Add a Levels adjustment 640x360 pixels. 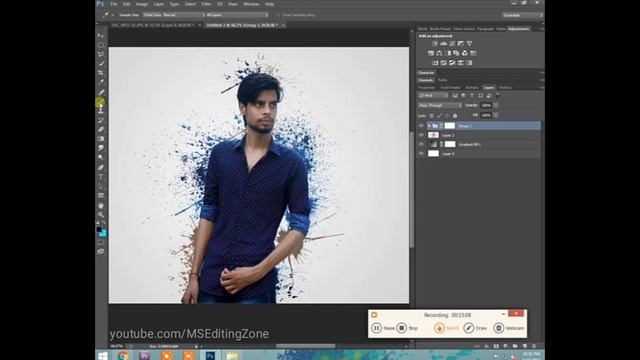[x=444, y=43]
